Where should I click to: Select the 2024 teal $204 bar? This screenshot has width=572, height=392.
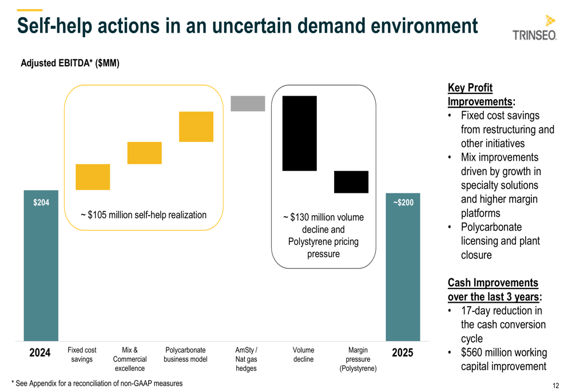(x=41, y=266)
